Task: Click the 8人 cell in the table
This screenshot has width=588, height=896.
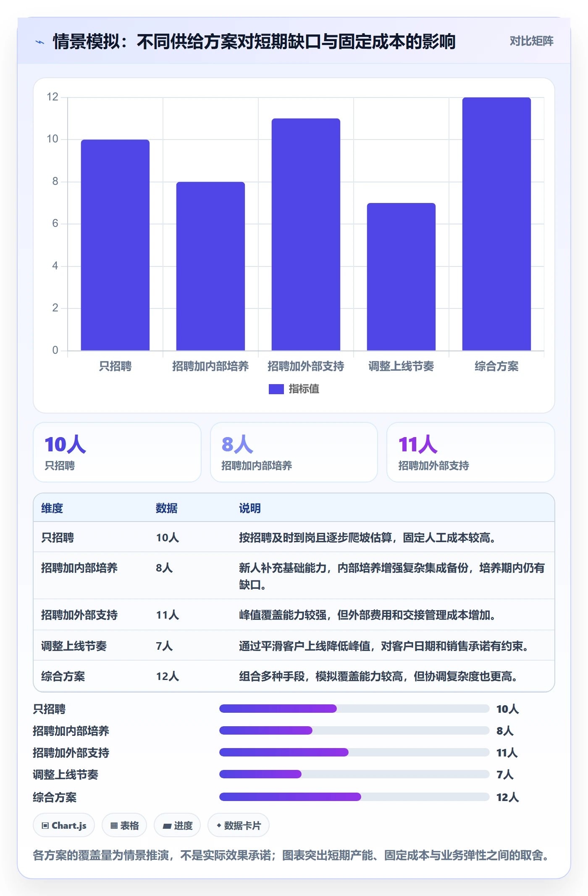Action: point(164,568)
